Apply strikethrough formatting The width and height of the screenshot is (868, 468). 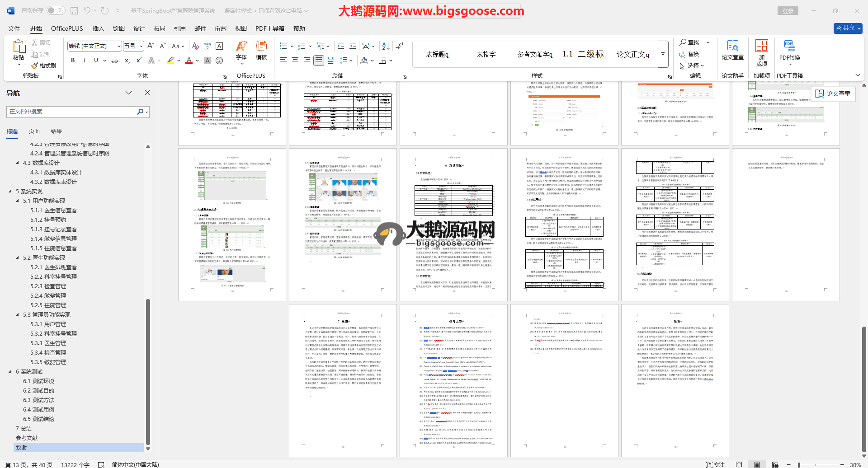click(x=115, y=61)
